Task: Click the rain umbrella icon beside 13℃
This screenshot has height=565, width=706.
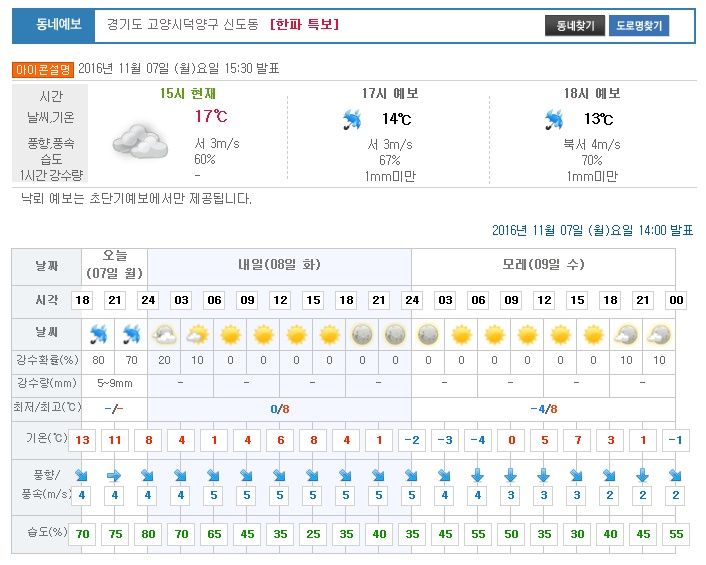Action: 554,121
